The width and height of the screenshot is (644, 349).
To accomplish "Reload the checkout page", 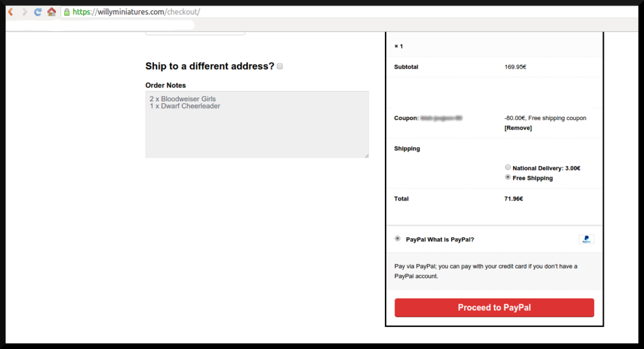I will point(38,12).
